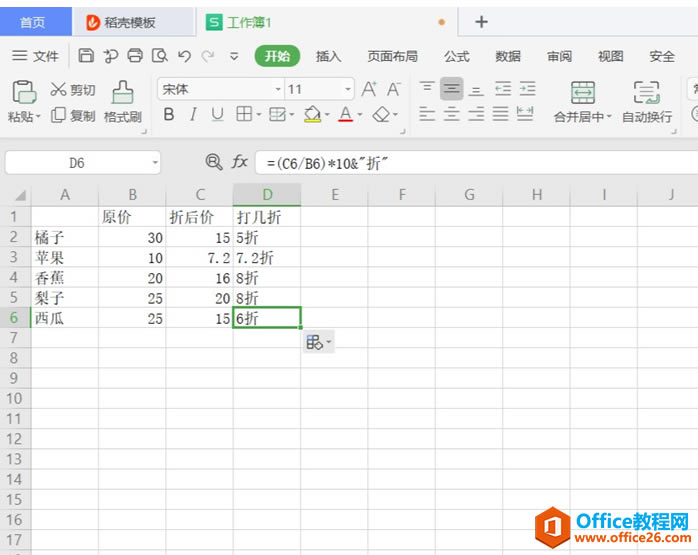Increase font size with larger A icon
698x555 pixels.
click(369, 89)
